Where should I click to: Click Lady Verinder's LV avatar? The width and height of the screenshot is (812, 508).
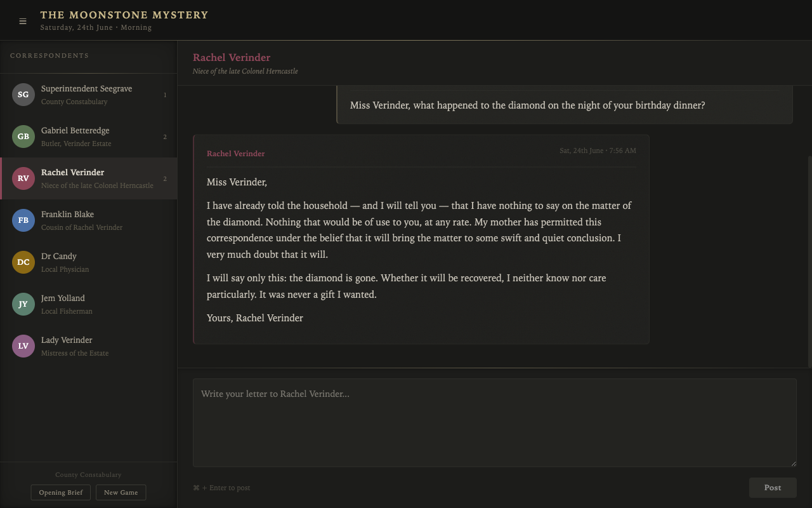coord(23,346)
